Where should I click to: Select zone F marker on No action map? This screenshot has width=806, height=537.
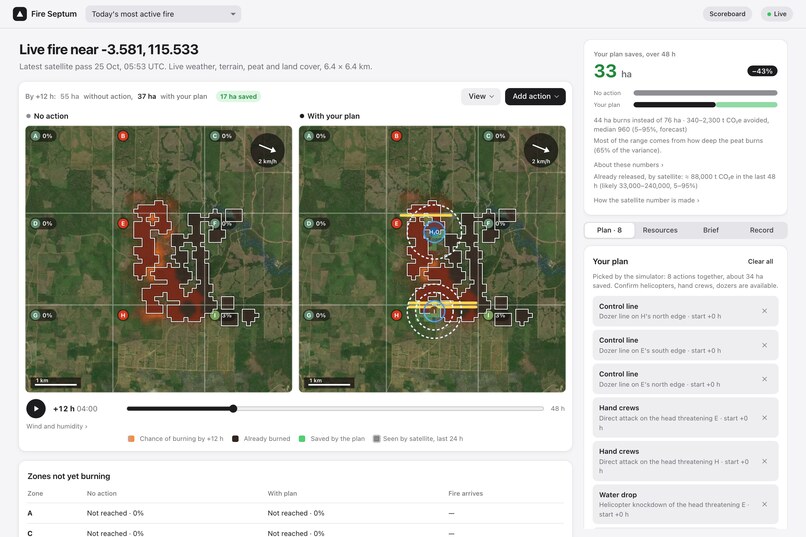point(215,224)
